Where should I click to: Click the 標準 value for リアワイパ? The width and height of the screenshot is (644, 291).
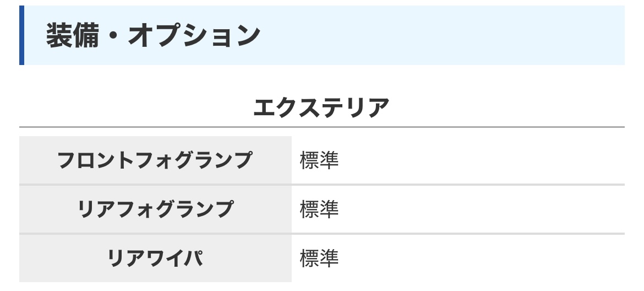coord(319,258)
